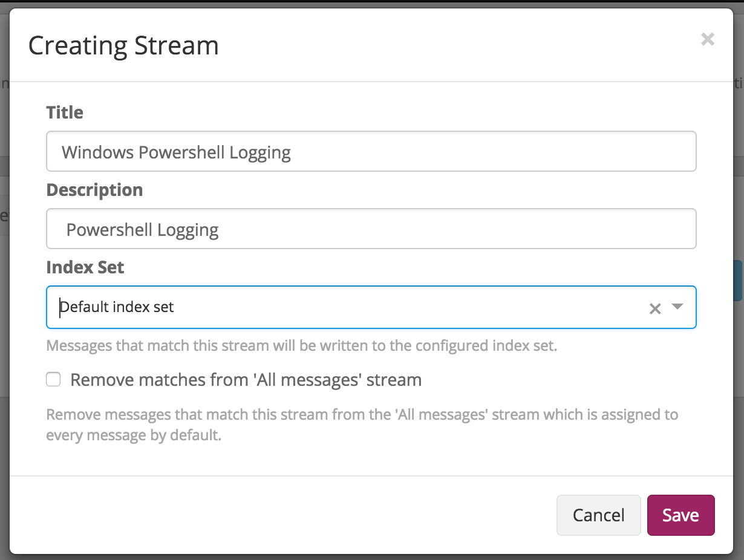Focus the Title field containing Windows Powershell Logging
The height and width of the screenshot is (560, 744).
click(371, 152)
